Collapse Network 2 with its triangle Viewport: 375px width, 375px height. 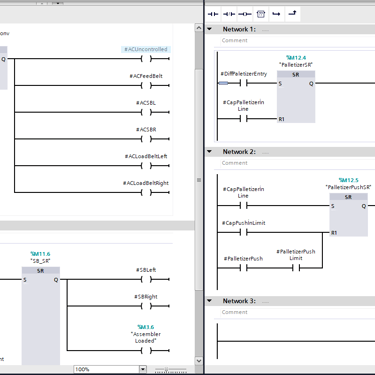pyautogui.click(x=210, y=152)
